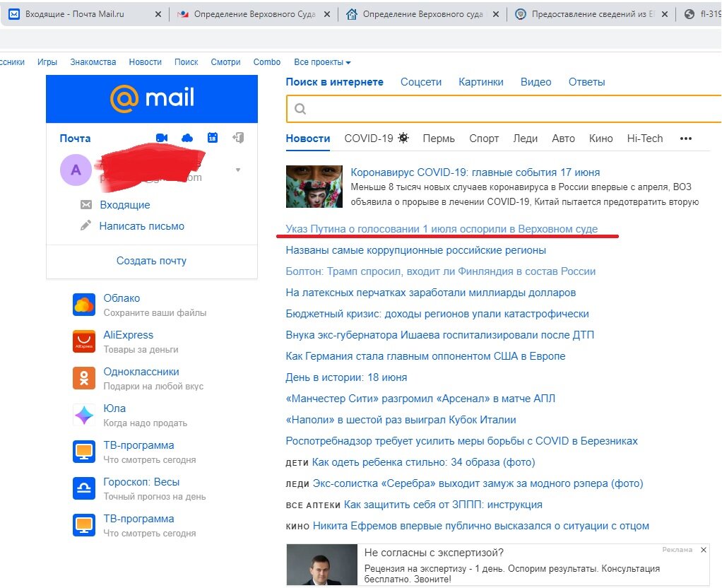Select the Пермь news tab
The image size is (722, 588).
click(x=439, y=139)
